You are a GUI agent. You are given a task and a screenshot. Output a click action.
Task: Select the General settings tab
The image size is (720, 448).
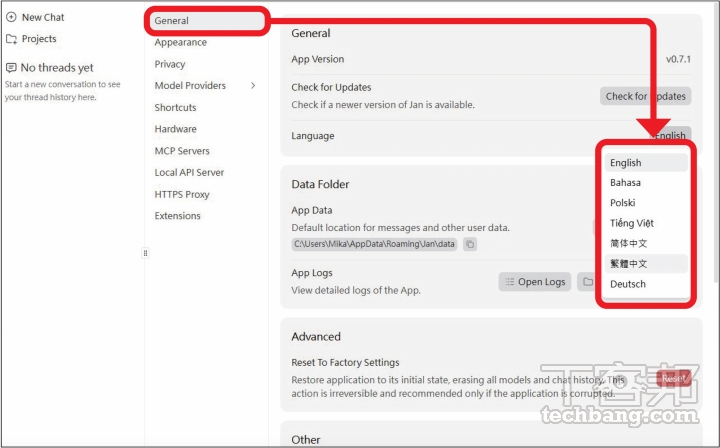pyautogui.click(x=207, y=21)
